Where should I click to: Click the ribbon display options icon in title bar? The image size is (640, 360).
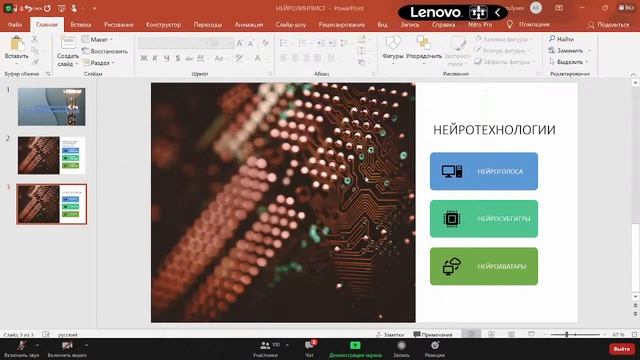coord(559,8)
